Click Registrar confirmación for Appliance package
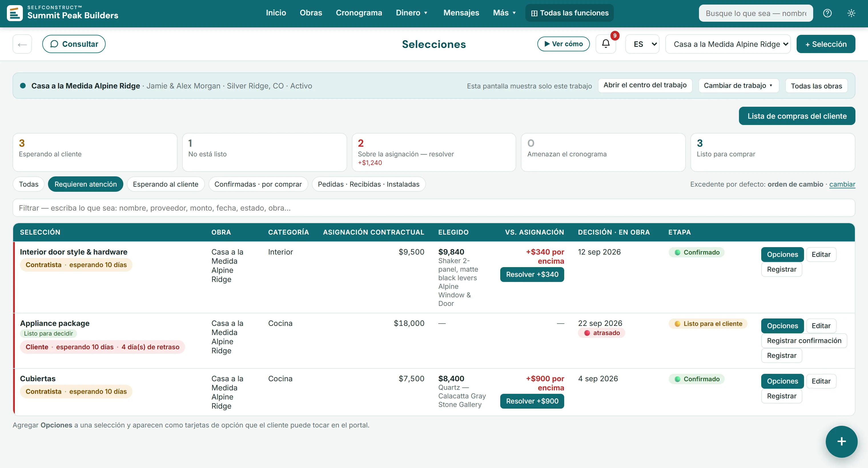The width and height of the screenshot is (868, 468). pyautogui.click(x=804, y=341)
